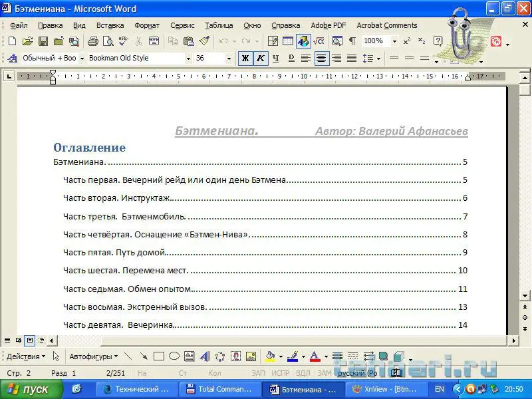
Task: Click the Open folder icon
Action: point(27,41)
